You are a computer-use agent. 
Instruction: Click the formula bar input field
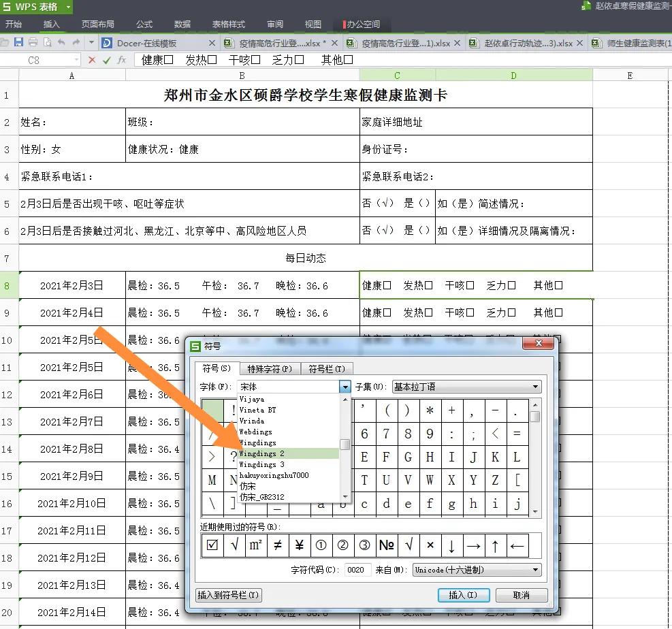pos(402,60)
